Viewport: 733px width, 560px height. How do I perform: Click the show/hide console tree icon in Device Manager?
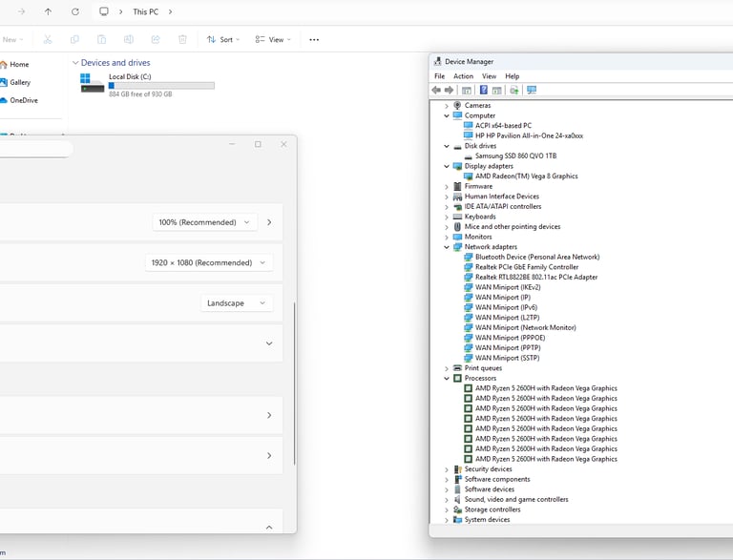point(467,91)
